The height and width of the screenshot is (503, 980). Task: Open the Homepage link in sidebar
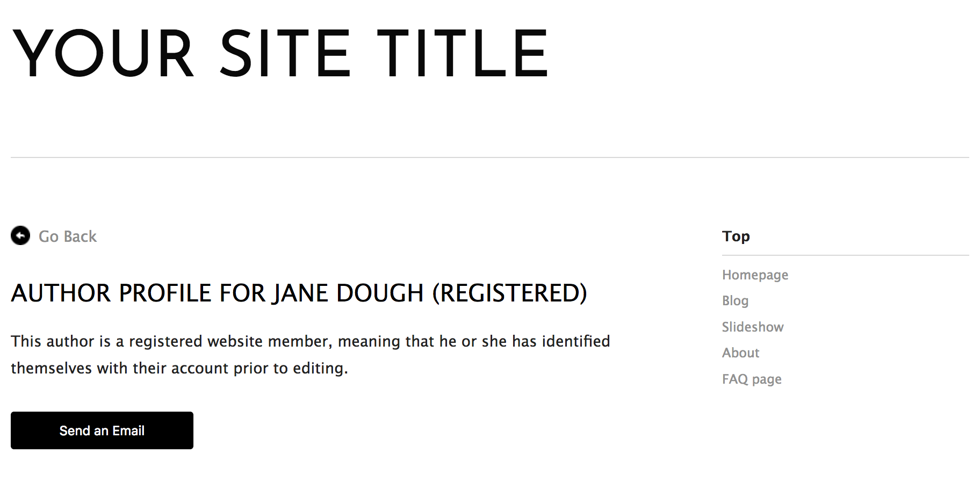coord(755,275)
